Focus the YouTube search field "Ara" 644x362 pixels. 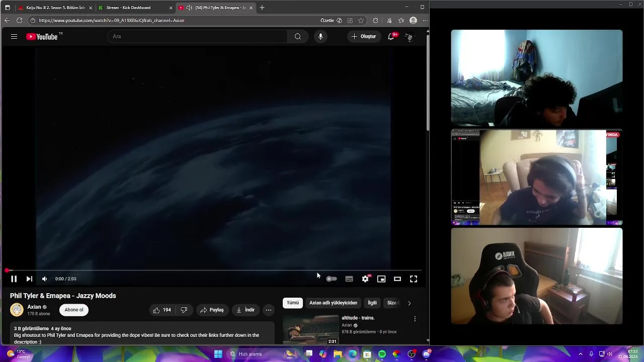[197, 36]
